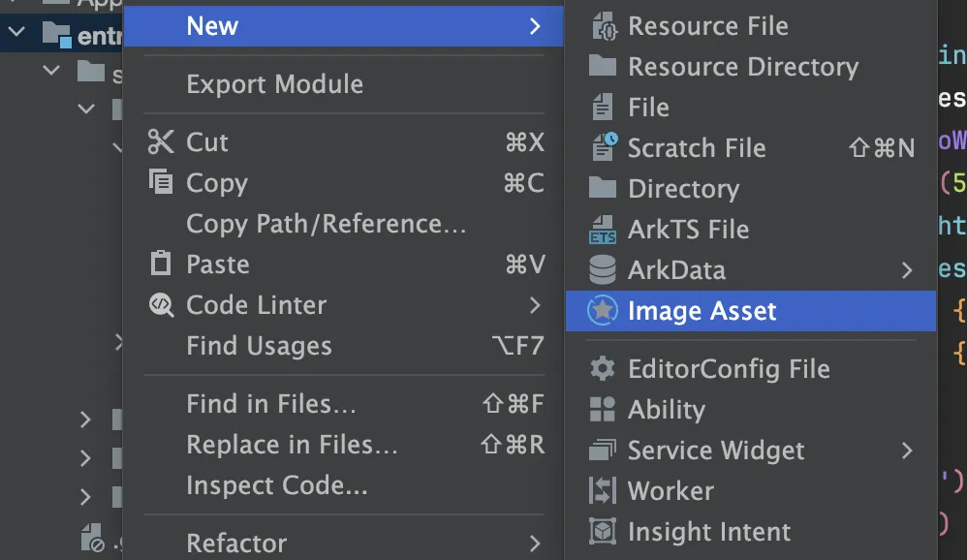Click the Scratch File clock icon
967x560 pixels.
pyautogui.click(x=604, y=147)
